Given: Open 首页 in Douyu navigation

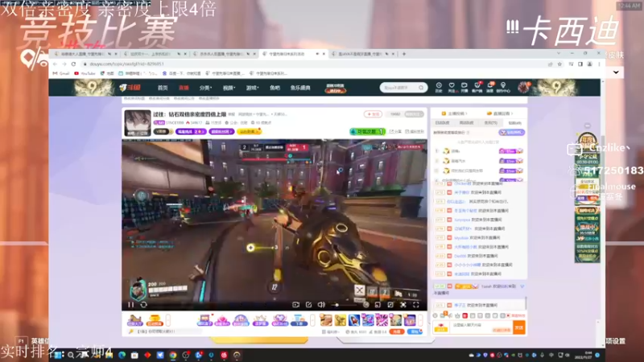Looking at the screenshot, I should tap(163, 88).
